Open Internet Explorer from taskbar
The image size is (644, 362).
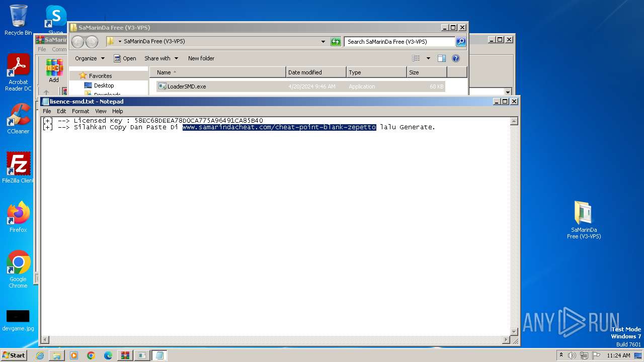click(40, 355)
